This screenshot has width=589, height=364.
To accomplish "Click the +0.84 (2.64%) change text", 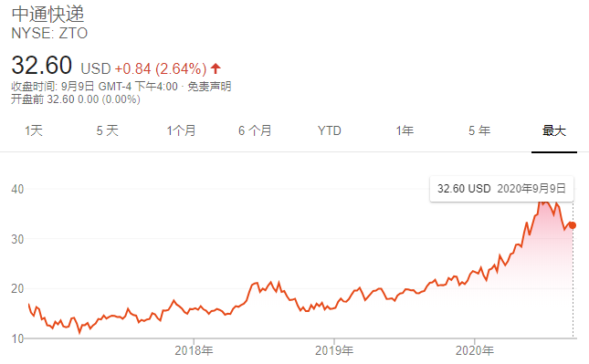I will click(x=161, y=68).
